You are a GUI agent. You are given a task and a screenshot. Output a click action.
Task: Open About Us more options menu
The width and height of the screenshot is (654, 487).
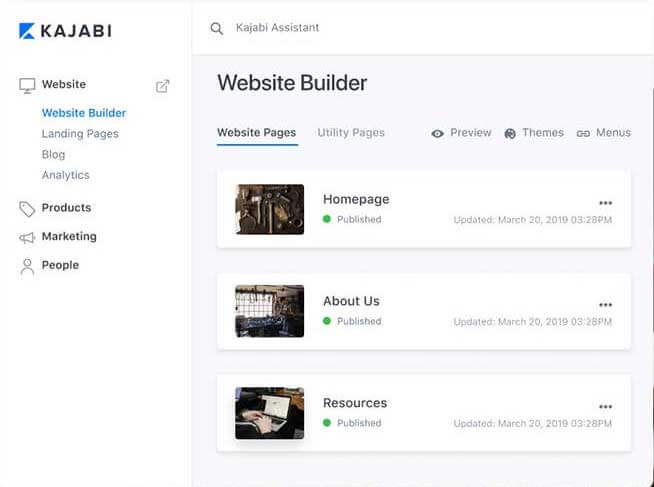pyautogui.click(x=605, y=305)
